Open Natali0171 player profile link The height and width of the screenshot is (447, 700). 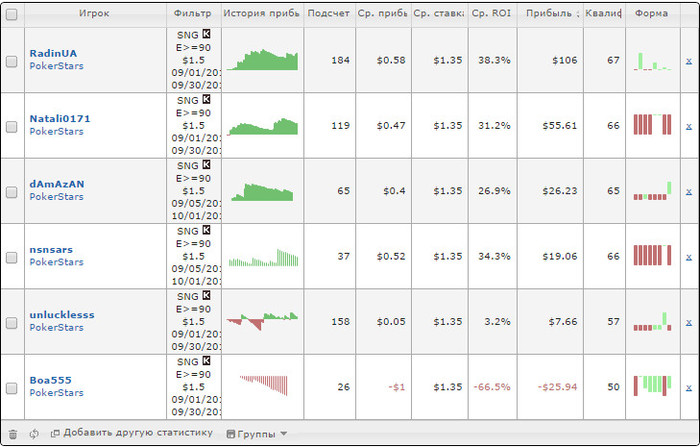pos(60,118)
